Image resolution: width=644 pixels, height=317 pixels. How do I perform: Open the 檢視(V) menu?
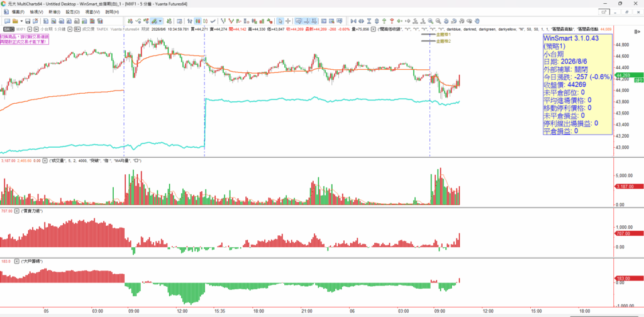36,12
